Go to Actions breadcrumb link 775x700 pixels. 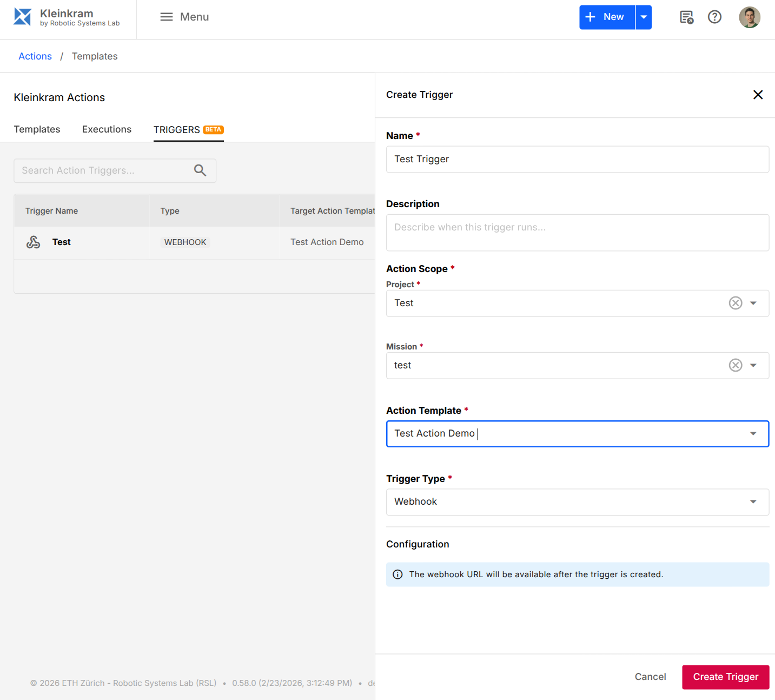[35, 56]
